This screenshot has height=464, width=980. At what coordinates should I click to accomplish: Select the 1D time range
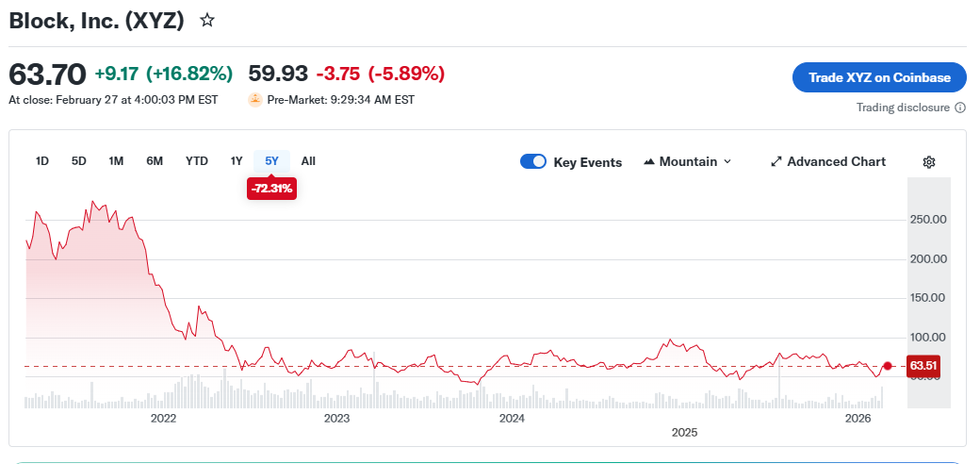point(41,161)
